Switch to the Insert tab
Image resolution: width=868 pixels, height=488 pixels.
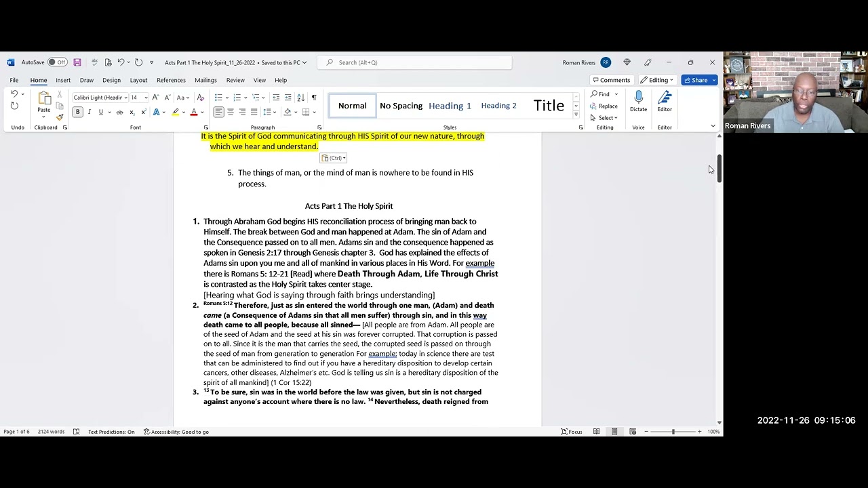tap(63, 80)
